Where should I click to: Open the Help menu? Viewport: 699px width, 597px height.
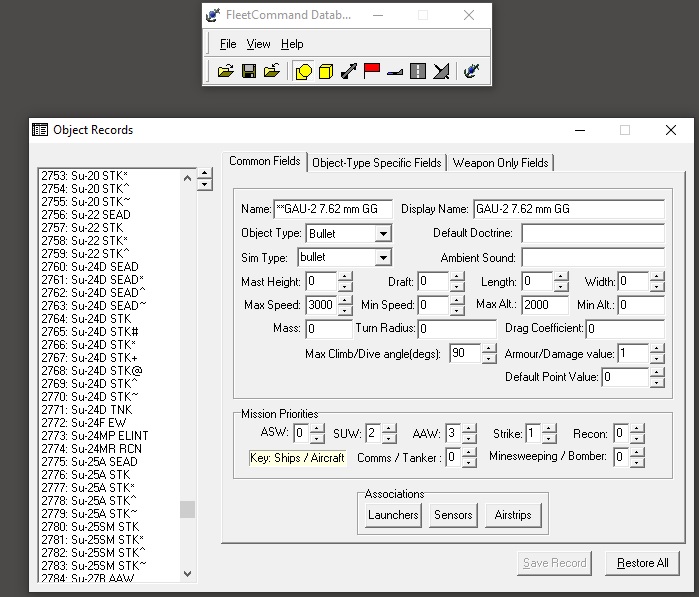coord(292,44)
